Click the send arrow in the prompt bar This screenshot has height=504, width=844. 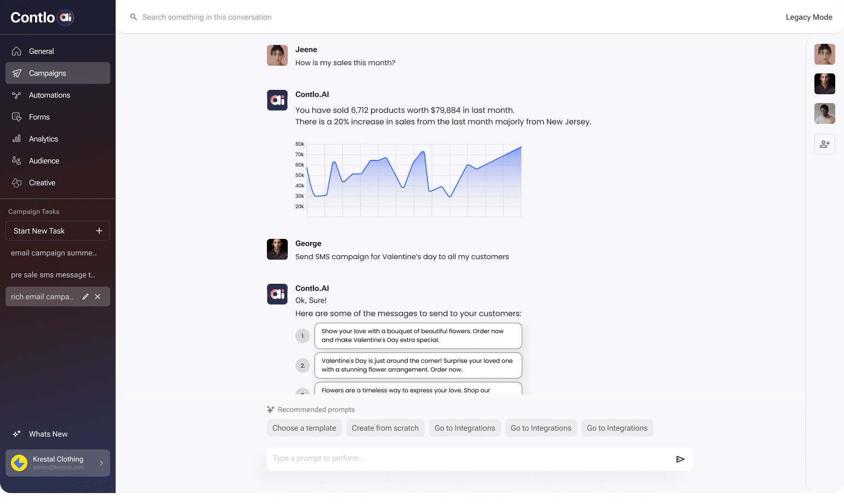pos(681,459)
